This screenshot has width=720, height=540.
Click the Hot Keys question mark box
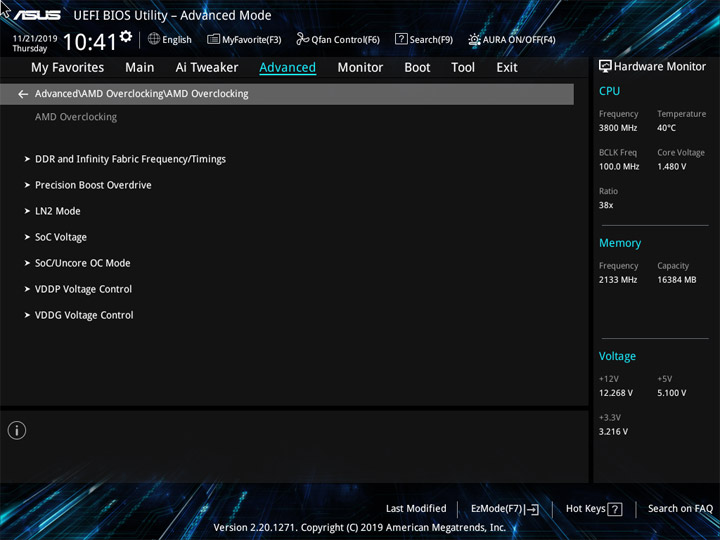pos(615,509)
